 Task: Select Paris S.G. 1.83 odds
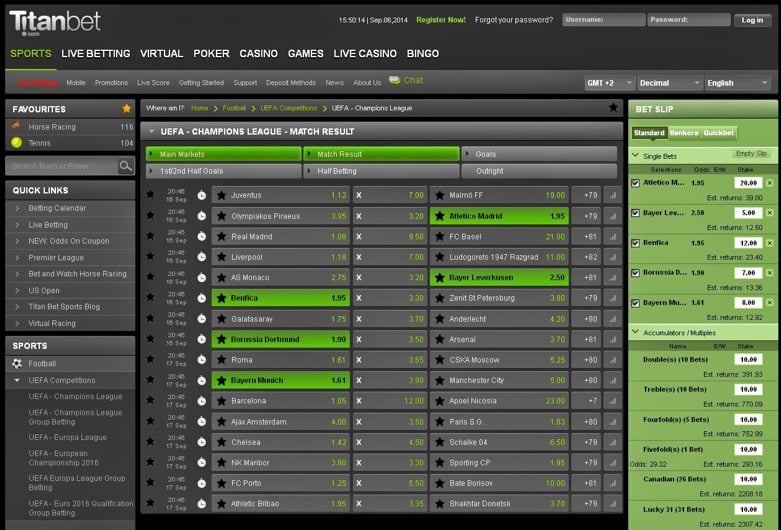499,421
